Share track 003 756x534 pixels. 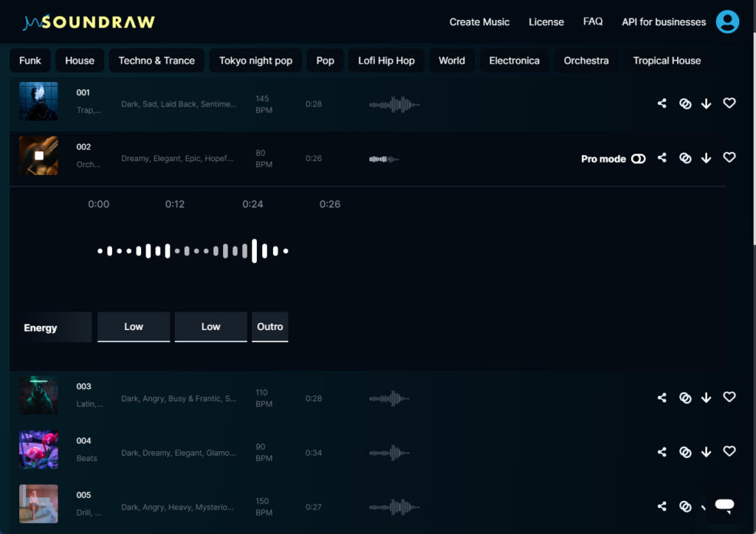tap(662, 397)
